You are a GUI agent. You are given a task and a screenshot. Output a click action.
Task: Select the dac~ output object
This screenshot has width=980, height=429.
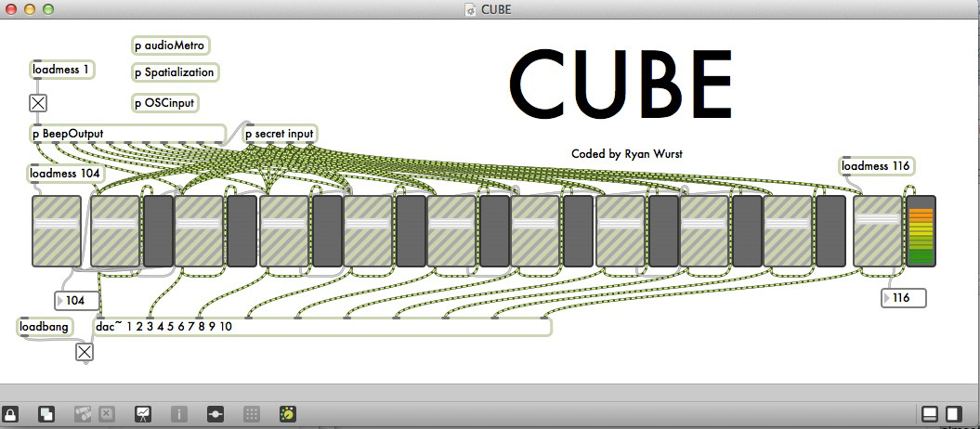[x=322, y=327]
